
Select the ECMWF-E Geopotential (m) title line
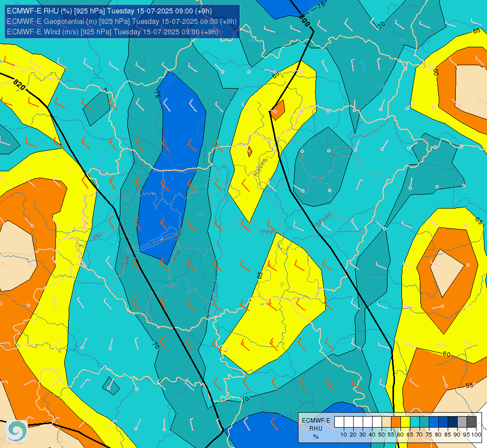pyautogui.click(x=122, y=21)
